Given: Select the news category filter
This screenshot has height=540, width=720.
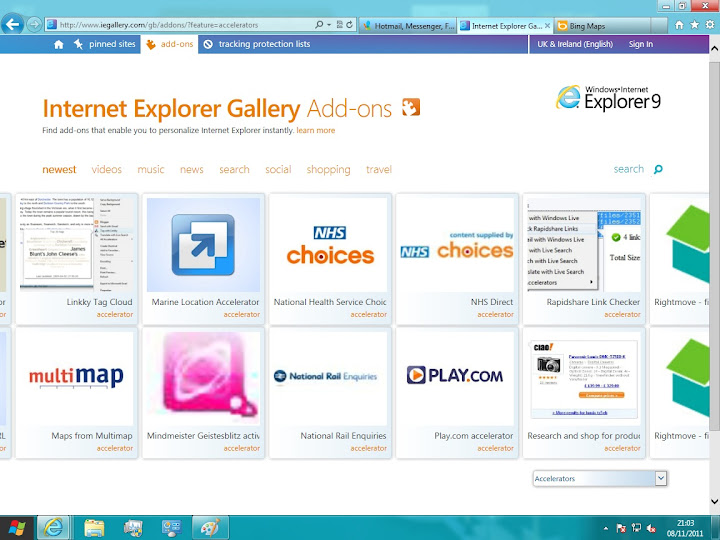Looking at the screenshot, I should 191,169.
